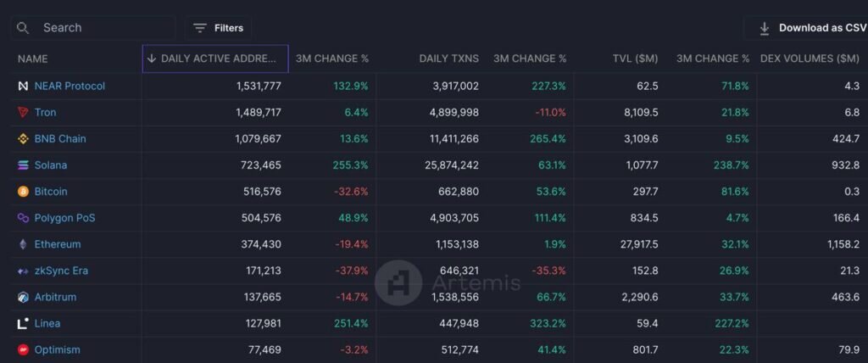The image size is (868, 363).
Task: Select the 1,158.2 Ethereum DEX volume
Action: 843,244
